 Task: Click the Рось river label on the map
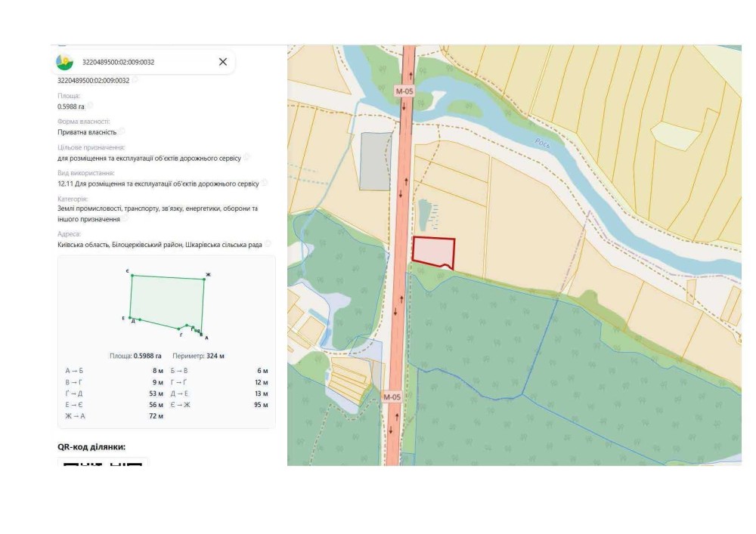(x=542, y=143)
